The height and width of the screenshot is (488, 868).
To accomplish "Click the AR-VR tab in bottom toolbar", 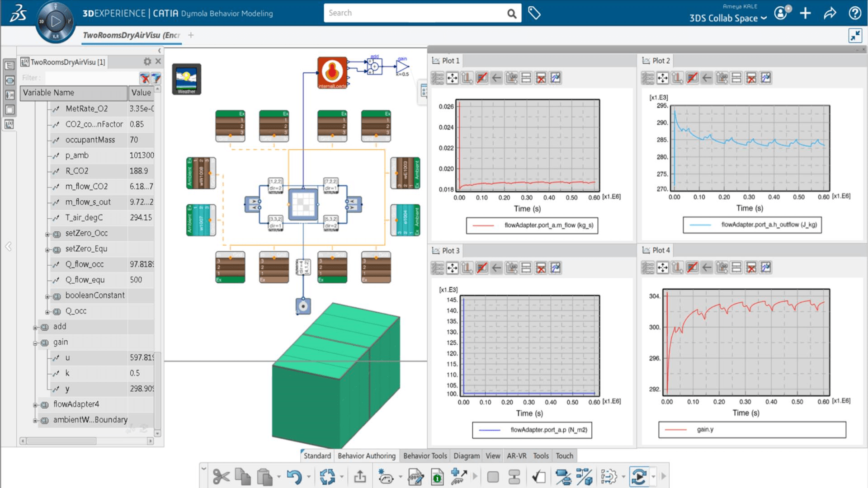I will [516, 456].
